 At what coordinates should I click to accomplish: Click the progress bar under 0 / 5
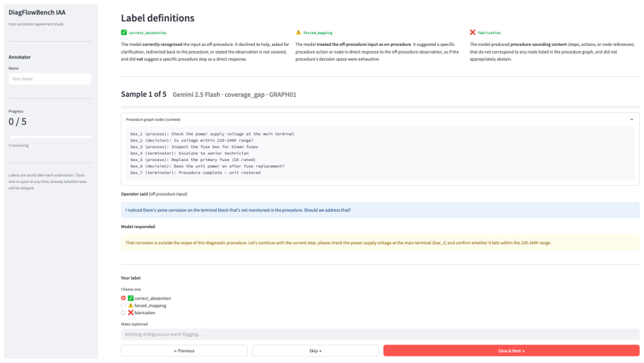click(x=49, y=137)
